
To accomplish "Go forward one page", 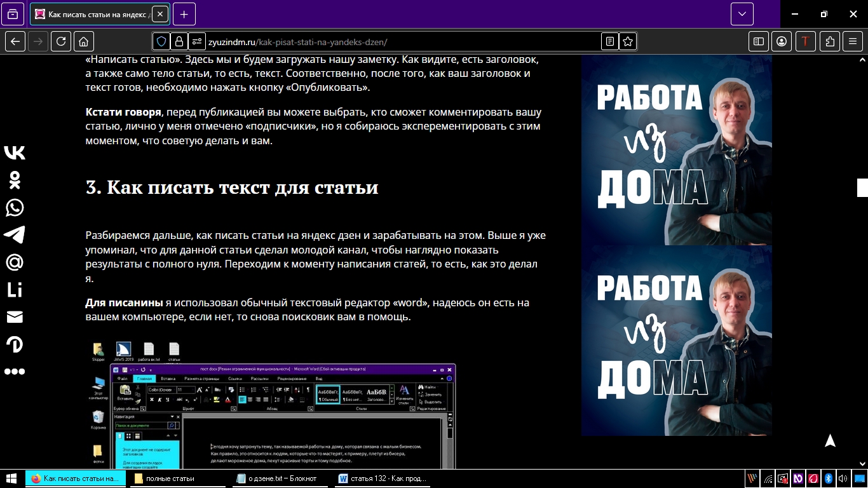I will tap(38, 41).
